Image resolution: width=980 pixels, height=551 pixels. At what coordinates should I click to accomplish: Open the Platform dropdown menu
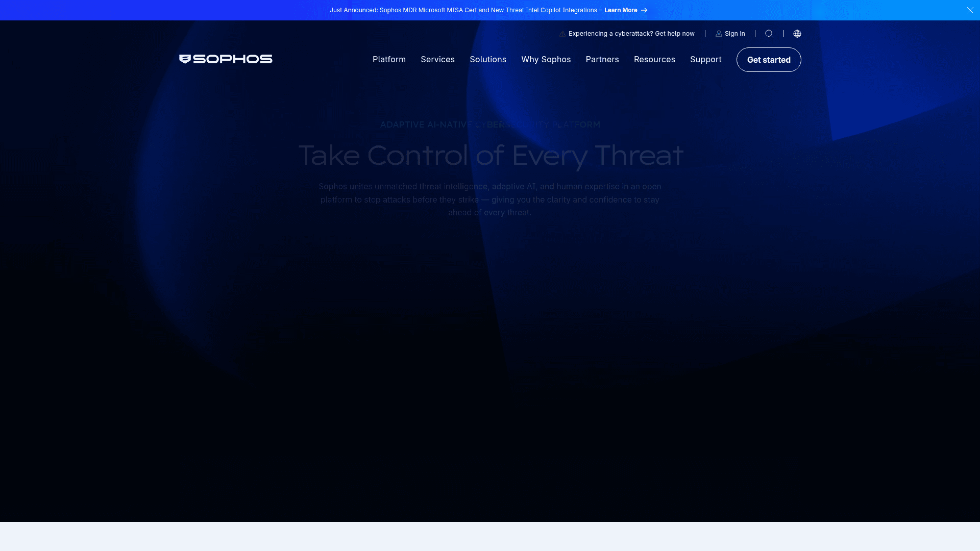coord(389,60)
